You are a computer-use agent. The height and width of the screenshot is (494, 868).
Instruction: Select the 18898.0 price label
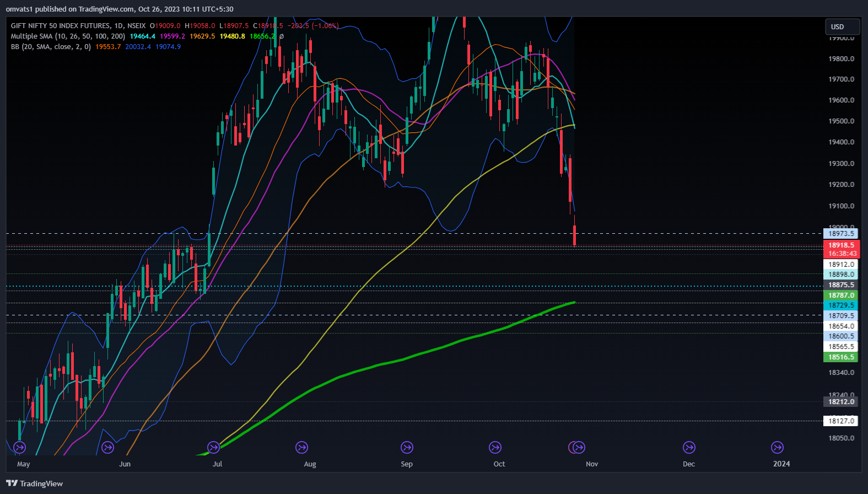(840, 275)
